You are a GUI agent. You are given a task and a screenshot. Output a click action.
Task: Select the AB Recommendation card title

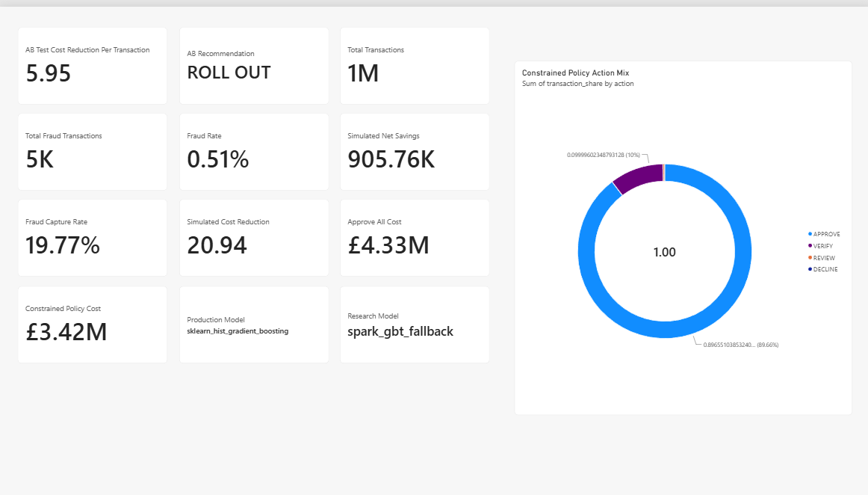click(x=220, y=54)
